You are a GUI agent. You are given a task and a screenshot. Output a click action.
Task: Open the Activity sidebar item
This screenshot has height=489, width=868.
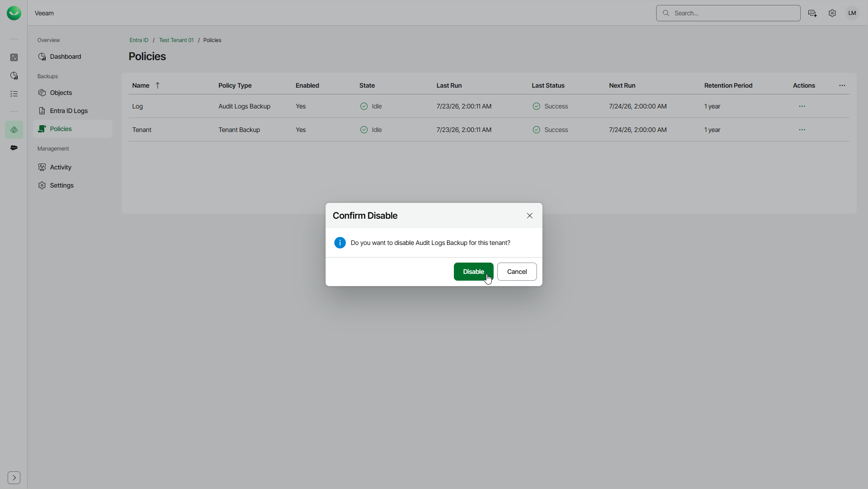(x=73, y=167)
